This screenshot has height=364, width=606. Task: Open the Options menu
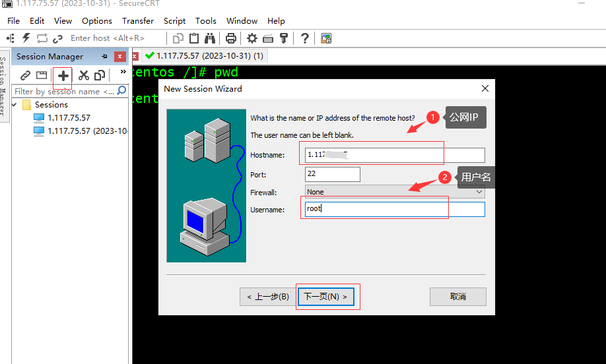pyautogui.click(x=97, y=21)
